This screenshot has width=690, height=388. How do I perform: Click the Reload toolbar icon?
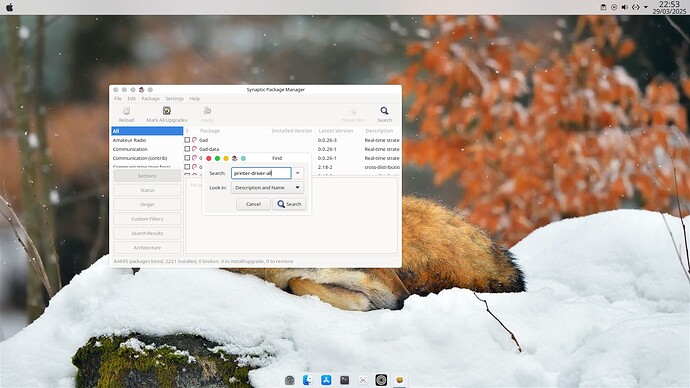[x=126, y=111]
